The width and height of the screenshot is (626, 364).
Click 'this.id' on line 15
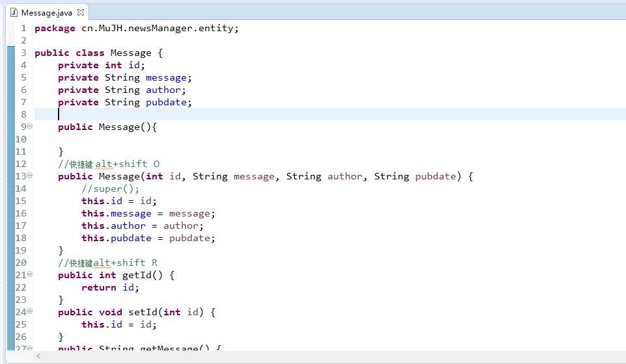point(102,201)
